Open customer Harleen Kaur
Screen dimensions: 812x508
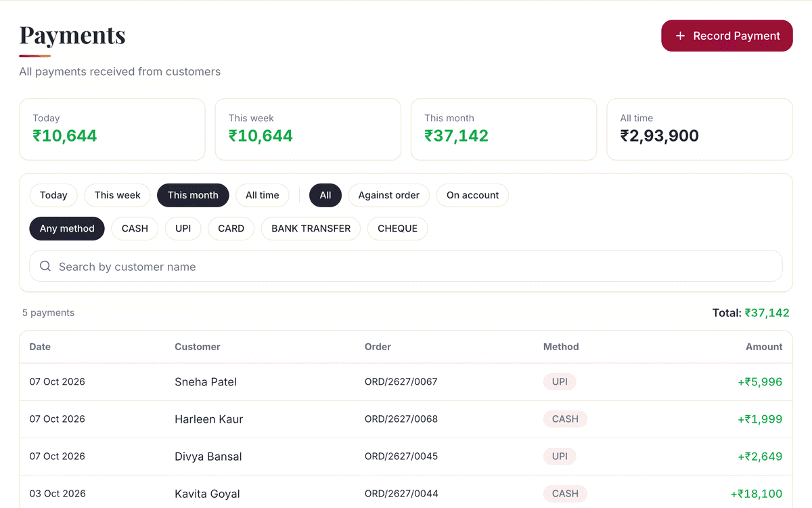click(x=209, y=419)
